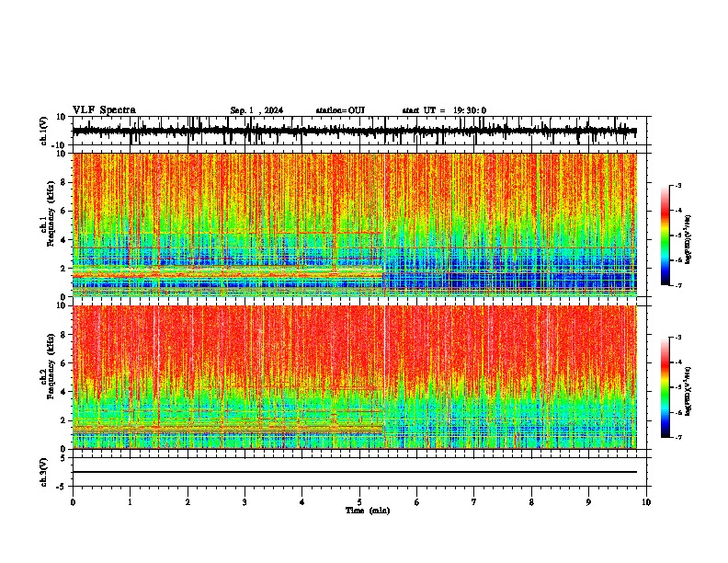Click the "-3" tick on ch.1 color bar
This screenshot has height=563, width=728.
pyautogui.click(x=677, y=185)
